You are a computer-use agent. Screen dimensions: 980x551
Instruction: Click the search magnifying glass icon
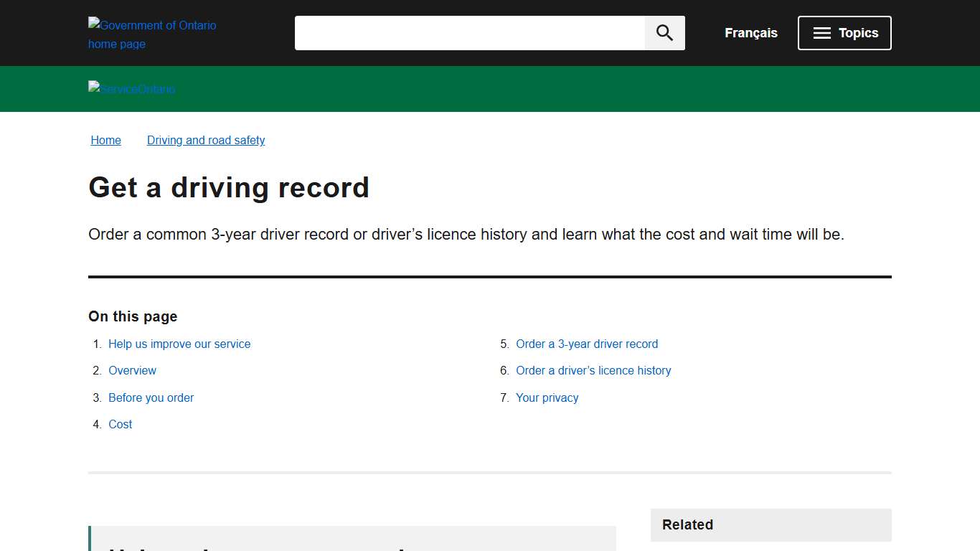[x=664, y=32]
